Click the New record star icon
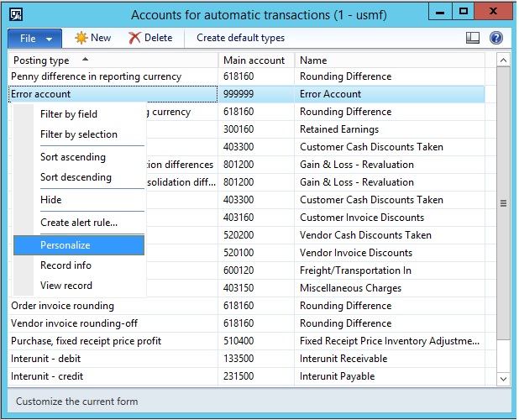The width and height of the screenshot is (519, 420). click(x=81, y=38)
